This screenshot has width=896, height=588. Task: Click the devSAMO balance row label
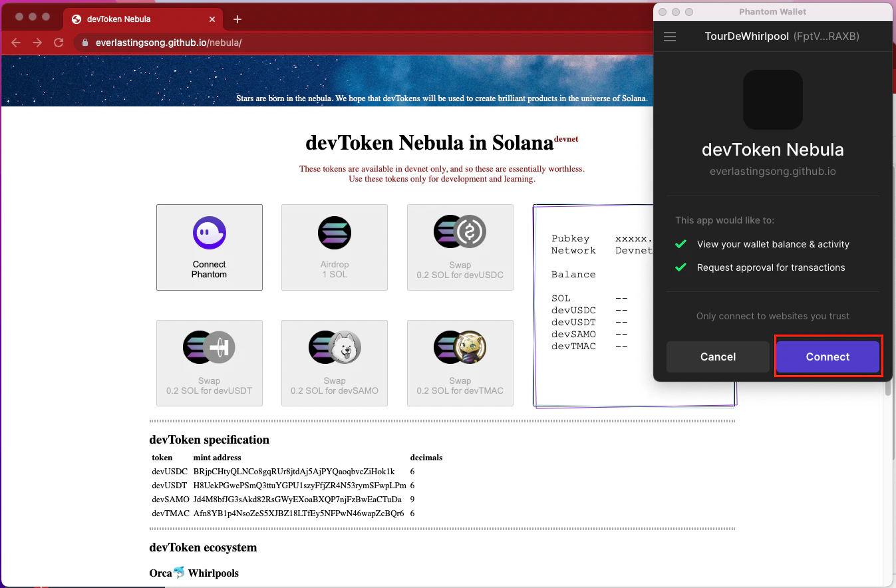click(x=573, y=334)
